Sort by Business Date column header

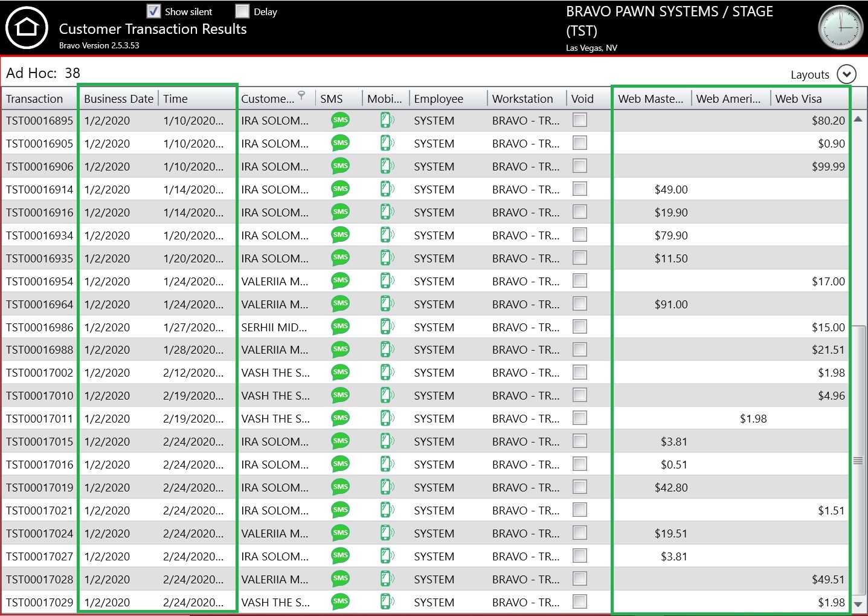[x=118, y=99]
